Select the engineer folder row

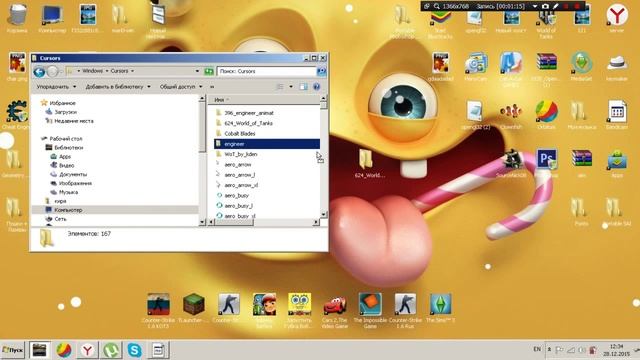[x=267, y=144]
